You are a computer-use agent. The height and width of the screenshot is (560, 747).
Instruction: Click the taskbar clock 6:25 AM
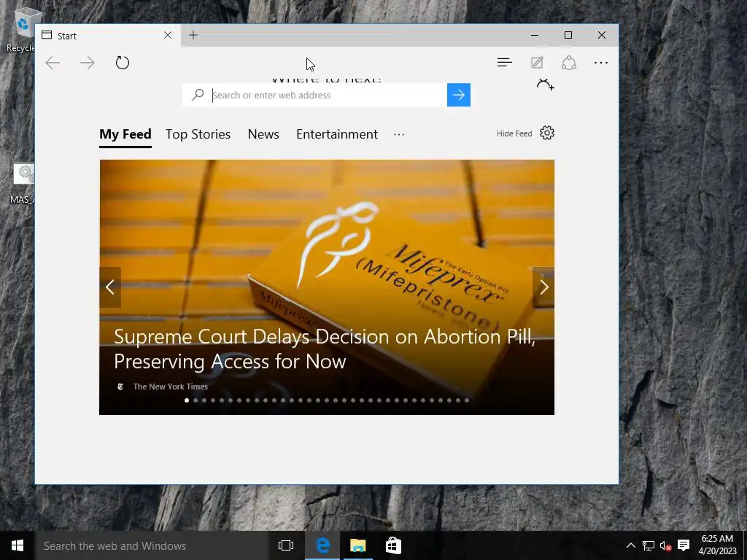click(718, 545)
